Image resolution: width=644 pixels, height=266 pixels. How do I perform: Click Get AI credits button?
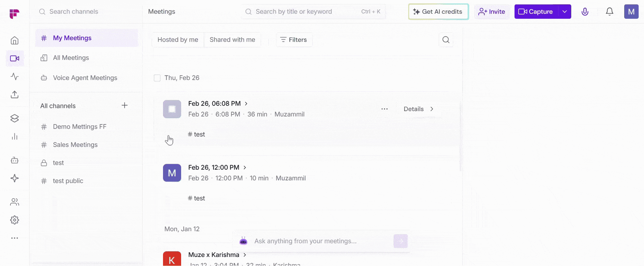(x=438, y=12)
